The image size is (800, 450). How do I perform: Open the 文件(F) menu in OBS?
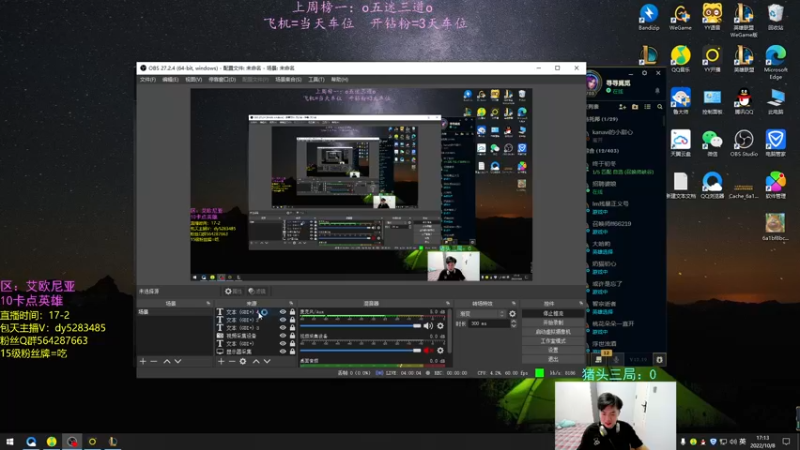147,80
